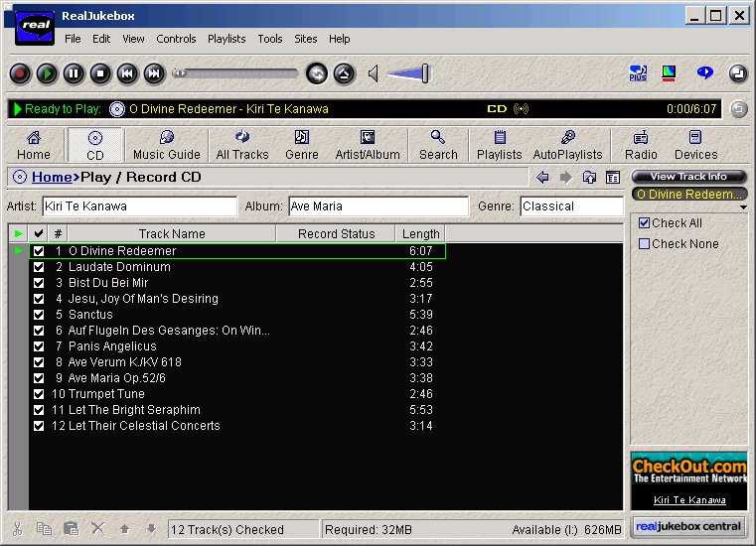The height and width of the screenshot is (546, 756).
Task: Sort tracks by the Length column
Action: click(420, 234)
